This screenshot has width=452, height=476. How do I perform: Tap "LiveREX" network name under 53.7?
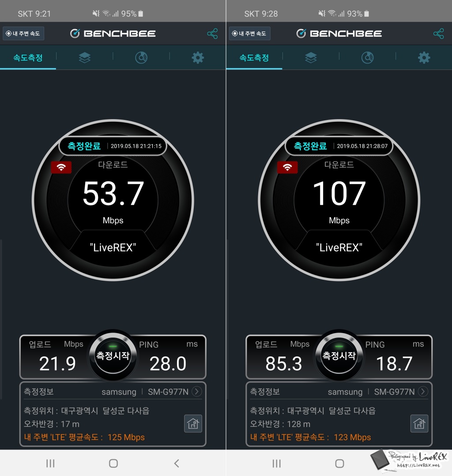click(113, 247)
